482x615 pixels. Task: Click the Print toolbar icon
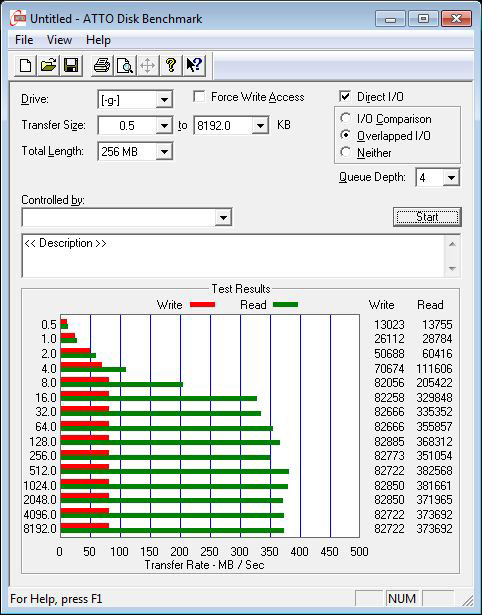[102, 66]
